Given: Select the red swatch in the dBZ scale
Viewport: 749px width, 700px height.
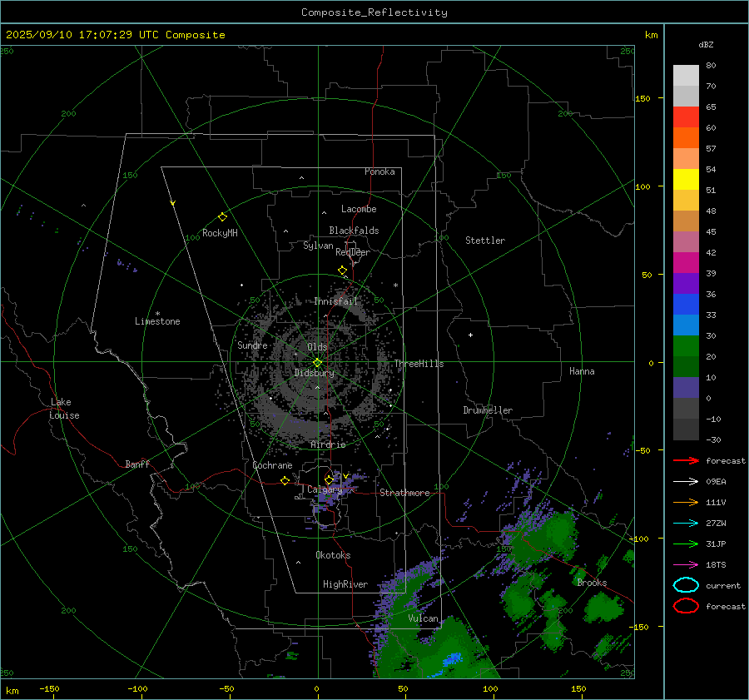Looking at the screenshot, I should (686, 117).
